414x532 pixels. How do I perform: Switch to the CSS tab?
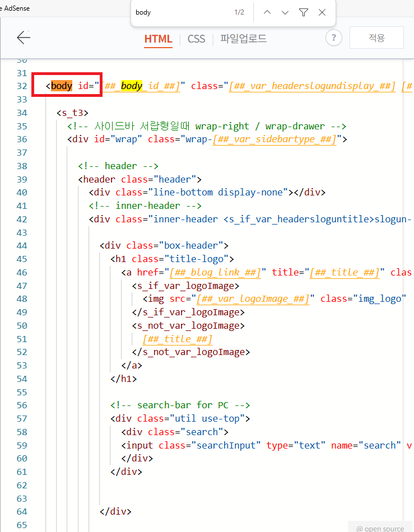coord(196,39)
